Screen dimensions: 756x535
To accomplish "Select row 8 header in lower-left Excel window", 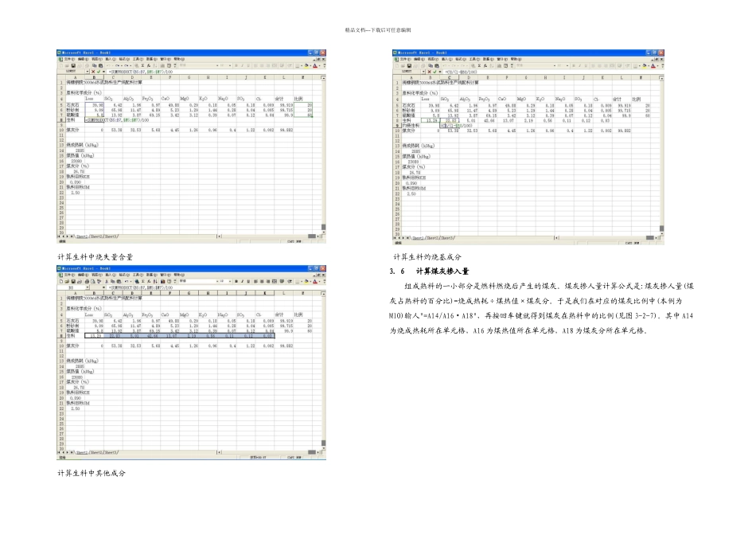I will (61, 335).
